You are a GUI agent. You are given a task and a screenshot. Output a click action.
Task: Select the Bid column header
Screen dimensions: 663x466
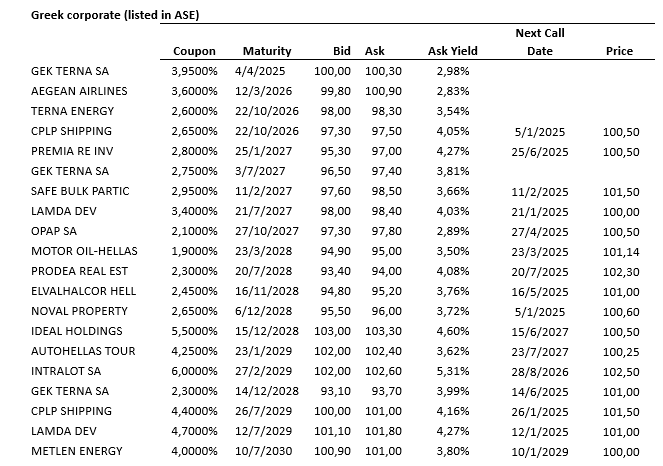[x=342, y=51]
